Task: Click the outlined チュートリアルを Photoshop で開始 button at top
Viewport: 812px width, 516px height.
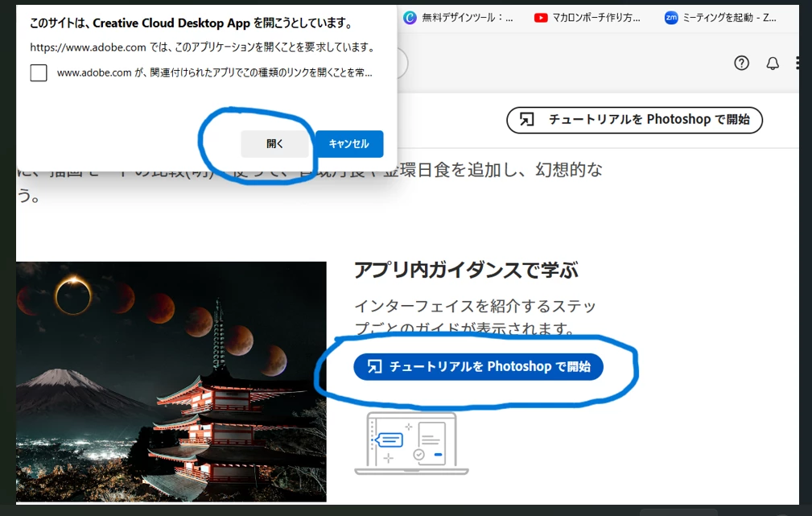Action: click(x=634, y=120)
